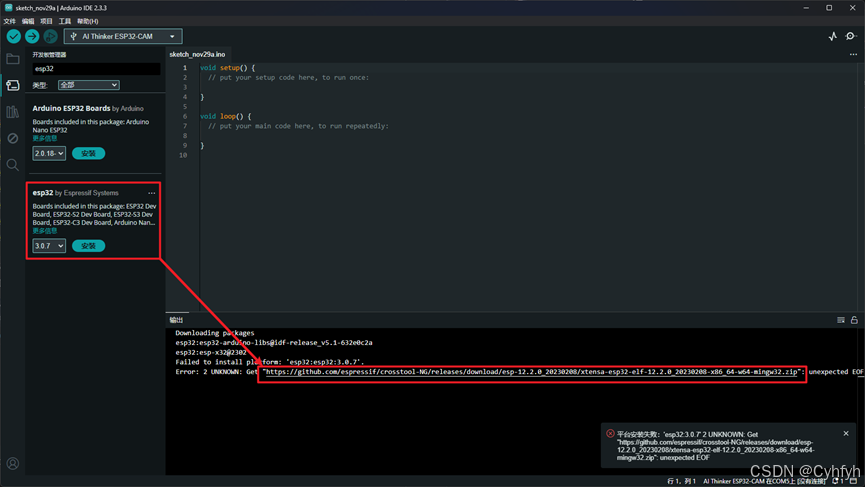Viewport: 865px width, 487px height.
Task: Click line 6 void loop() in editor
Action: [x=225, y=116]
